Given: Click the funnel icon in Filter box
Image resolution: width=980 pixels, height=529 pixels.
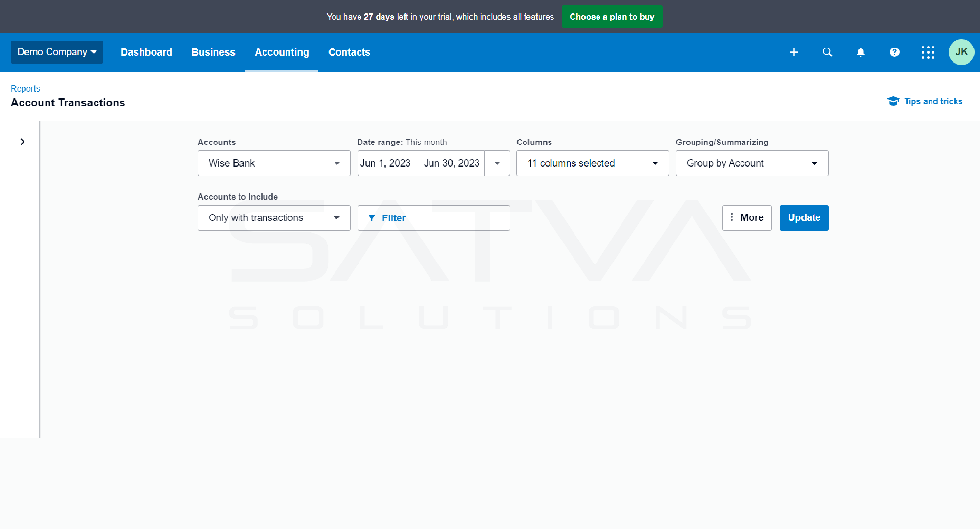Looking at the screenshot, I should tap(372, 218).
